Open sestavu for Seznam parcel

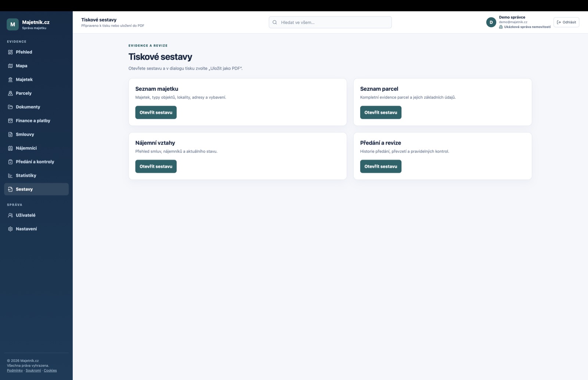(381, 112)
